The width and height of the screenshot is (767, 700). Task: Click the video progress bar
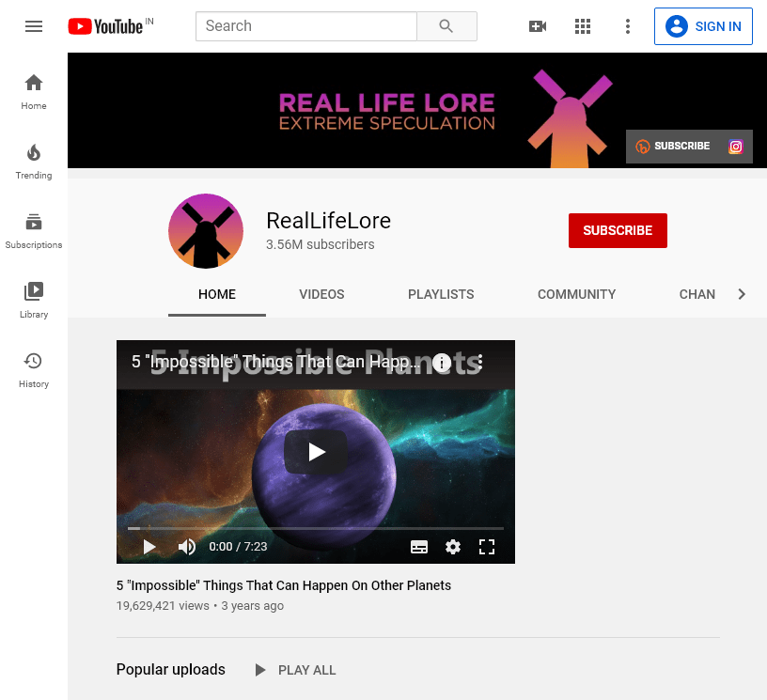[x=316, y=528]
